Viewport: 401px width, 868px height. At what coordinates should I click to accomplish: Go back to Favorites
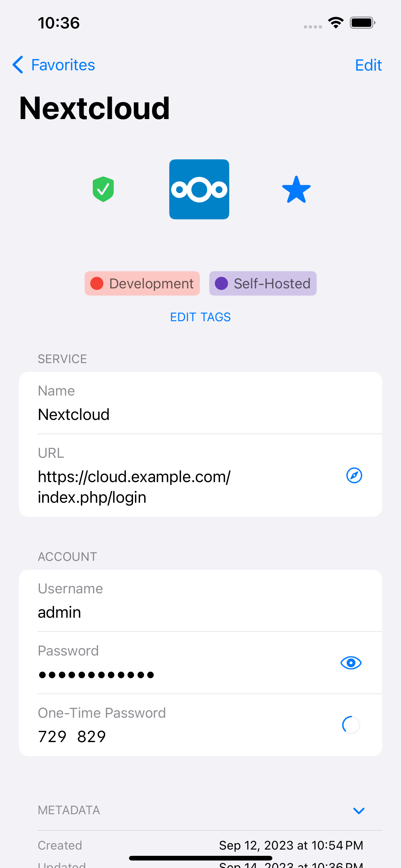coord(54,65)
